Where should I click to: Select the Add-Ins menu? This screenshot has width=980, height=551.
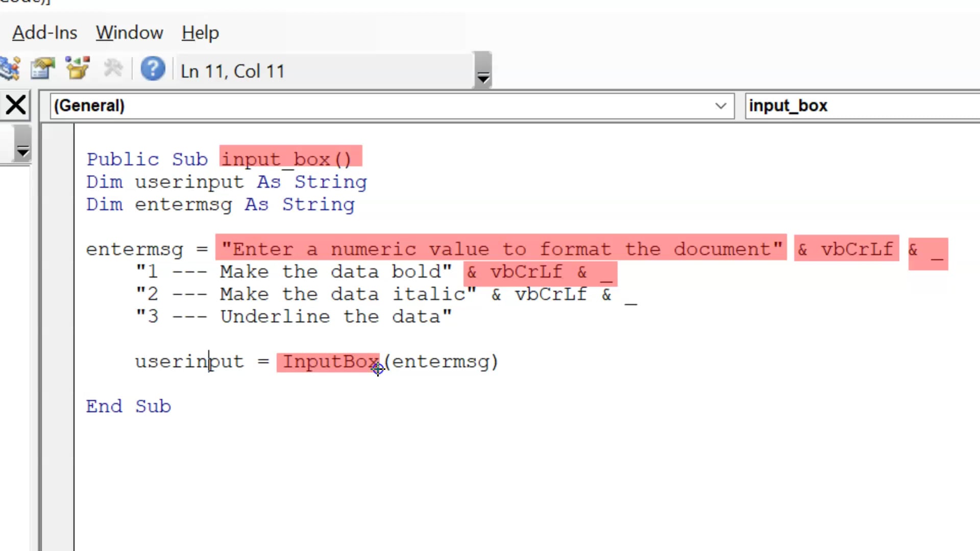[x=44, y=32]
